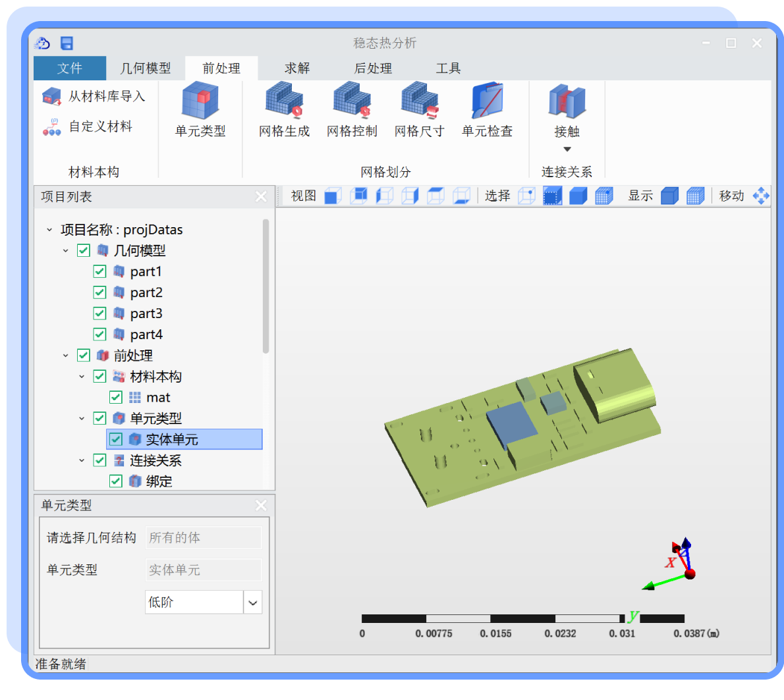Screen dimensions: 784x700
Task: Click the cloud app icon in the title bar
Action: tap(43, 43)
